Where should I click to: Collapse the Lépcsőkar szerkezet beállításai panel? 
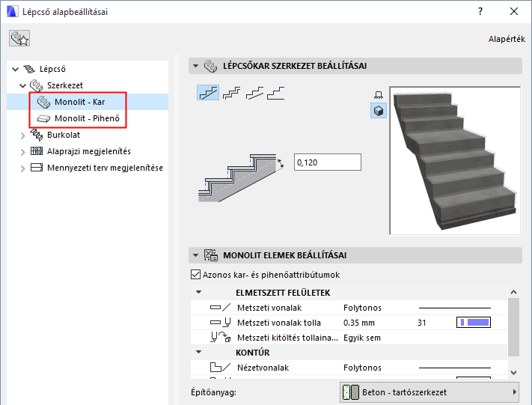(x=196, y=66)
